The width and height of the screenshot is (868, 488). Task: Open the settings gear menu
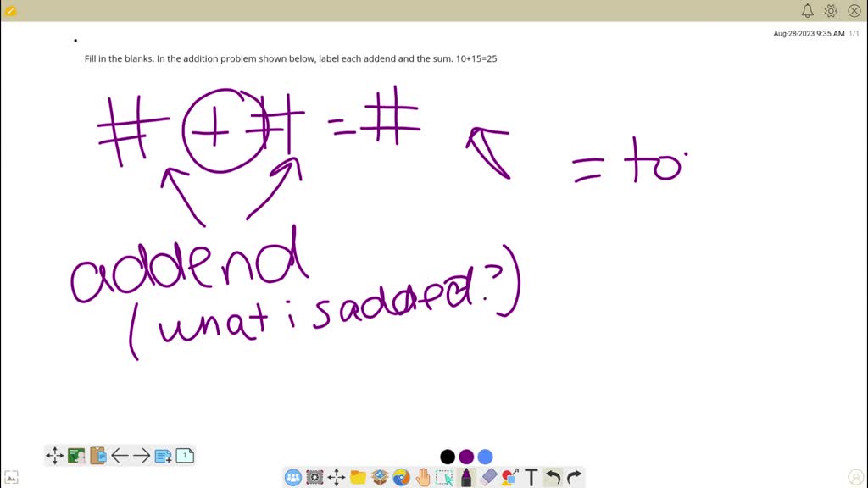[831, 10]
